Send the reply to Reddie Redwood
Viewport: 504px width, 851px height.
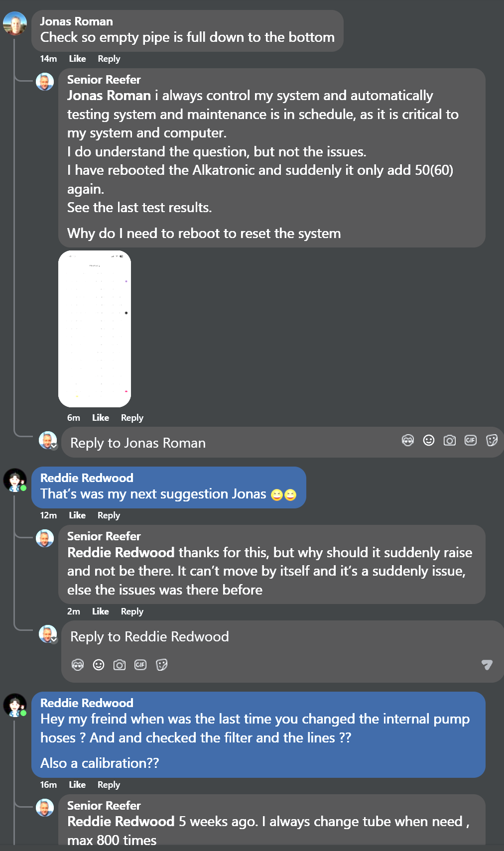(x=487, y=664)
